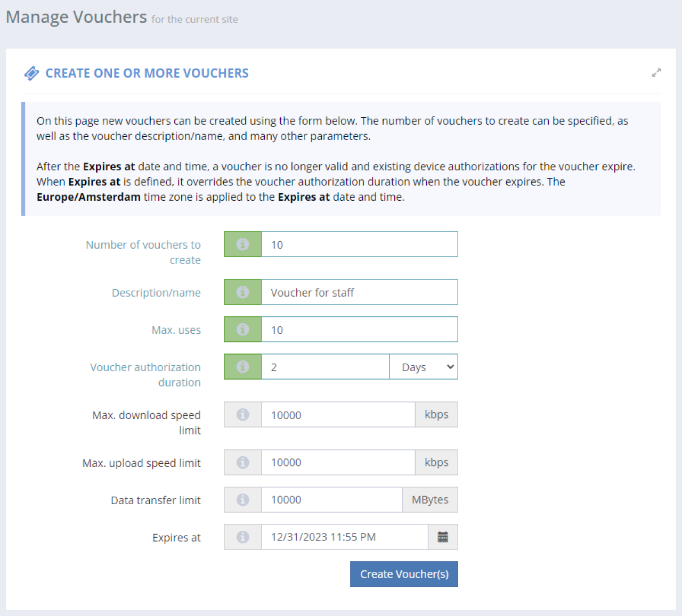The height and width of the screenshot is (616, 682).
Task: Select the Number of vouchers to create field
Action: (359, 244)
